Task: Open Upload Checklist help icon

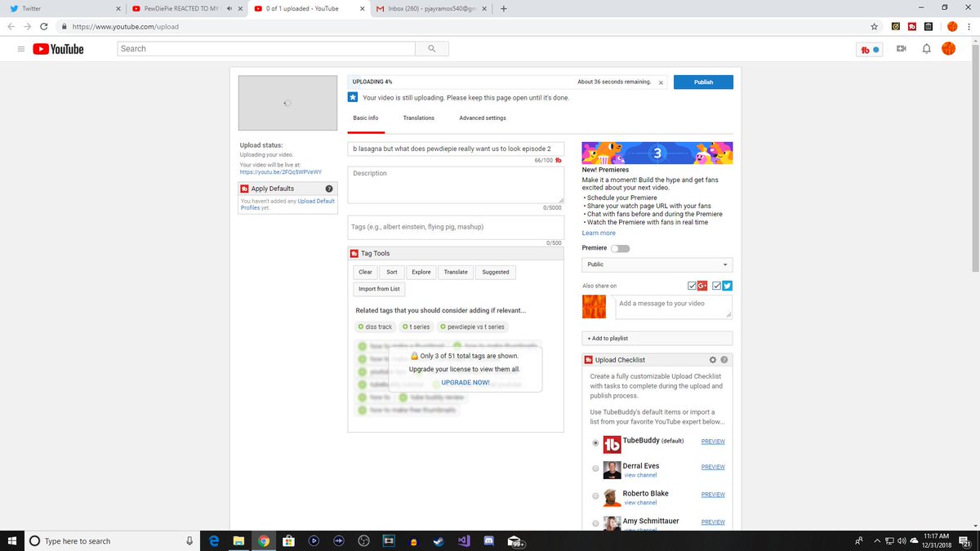Action: pos(724,360)
